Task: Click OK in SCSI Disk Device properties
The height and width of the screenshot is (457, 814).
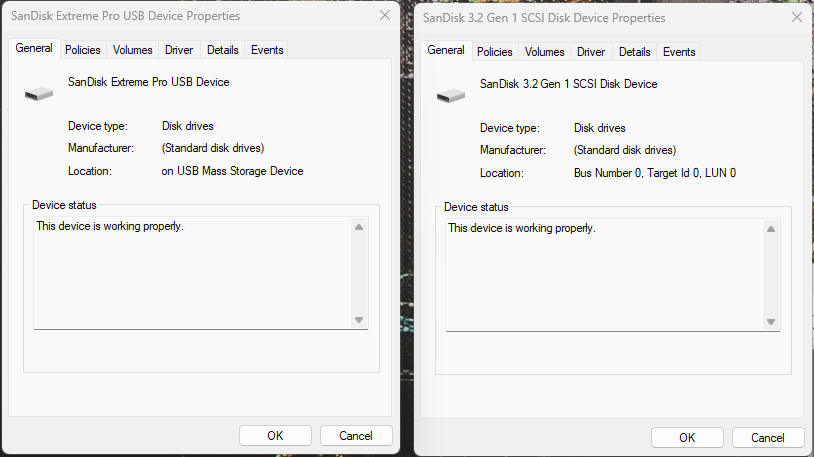Action: [687, 438]
